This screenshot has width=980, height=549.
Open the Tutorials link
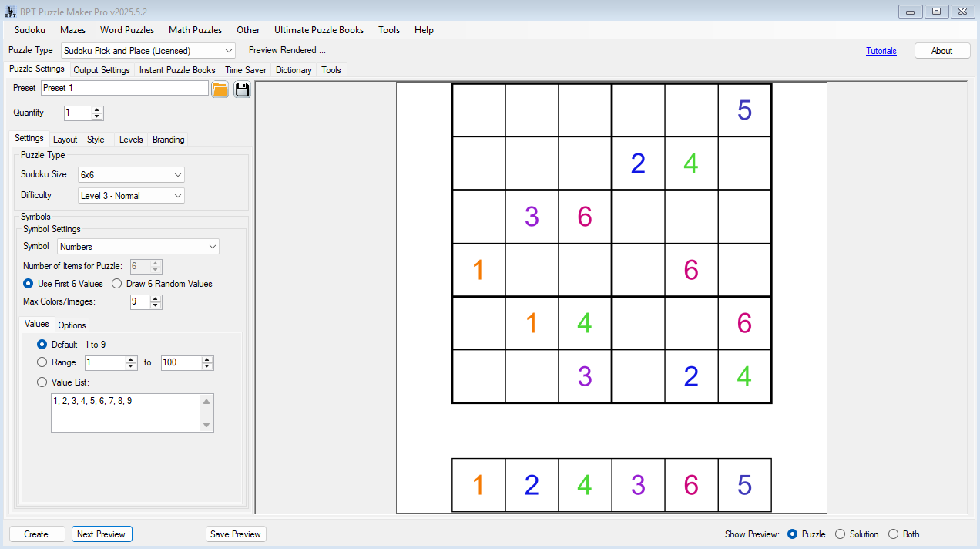(881, 49)
